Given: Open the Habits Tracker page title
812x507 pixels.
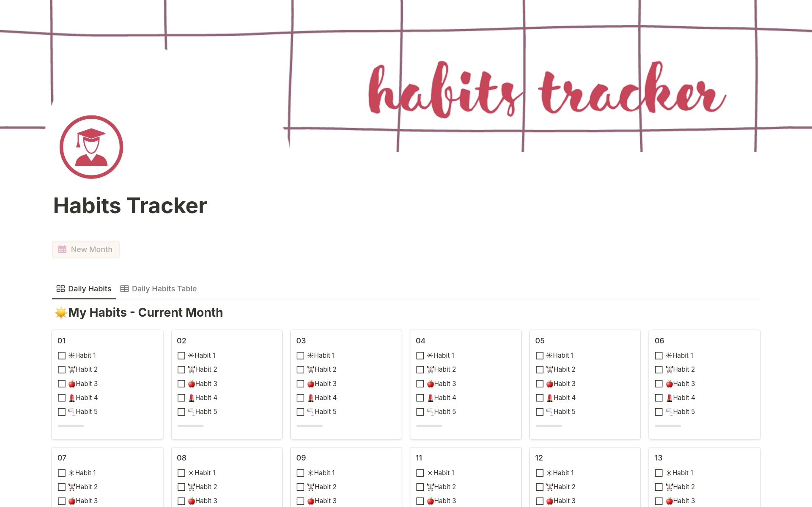Looking at the screenshot, I should 129,204.
